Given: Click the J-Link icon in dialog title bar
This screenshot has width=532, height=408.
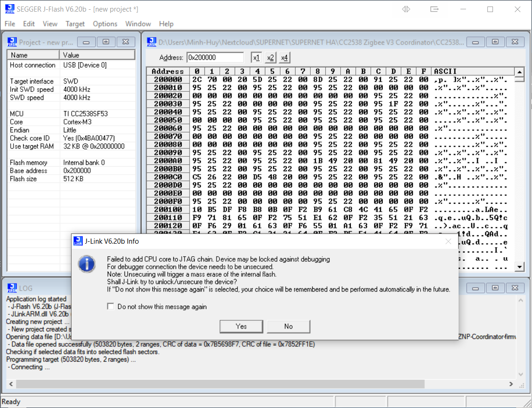Looking at the screenshot, I should point(78,241).
